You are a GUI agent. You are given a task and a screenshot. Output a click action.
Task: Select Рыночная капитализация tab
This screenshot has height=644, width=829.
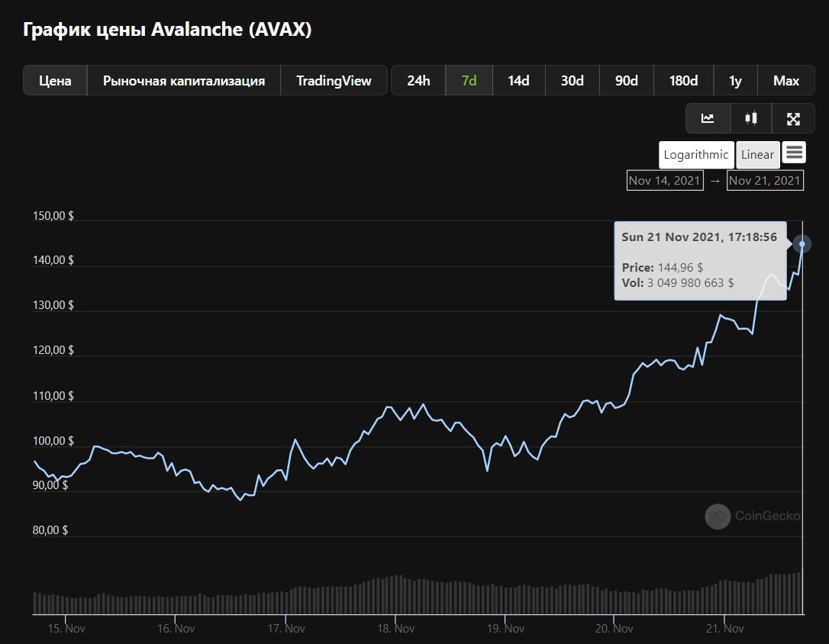coord(183,81)
